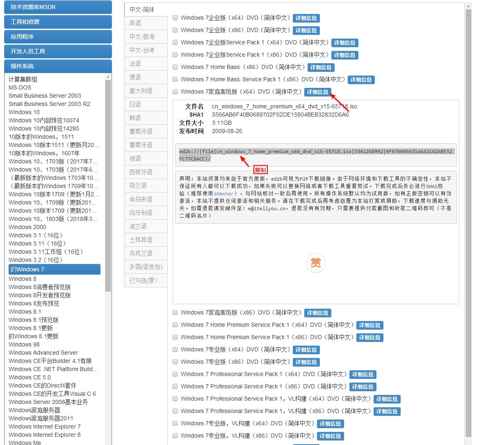
Task: Check Windows 7家庭高级版（x86）DVD checkbox
Action: point(175,312)
